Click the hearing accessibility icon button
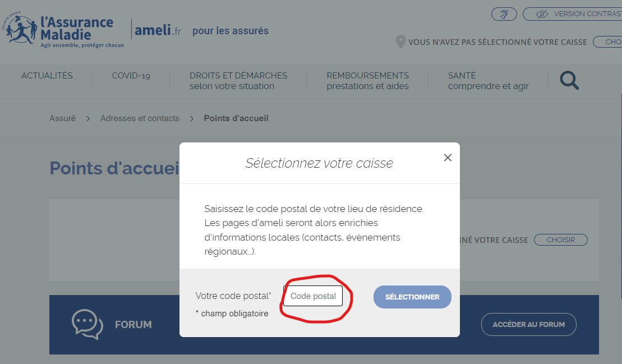The image size is (622, 364). (504, 14)
